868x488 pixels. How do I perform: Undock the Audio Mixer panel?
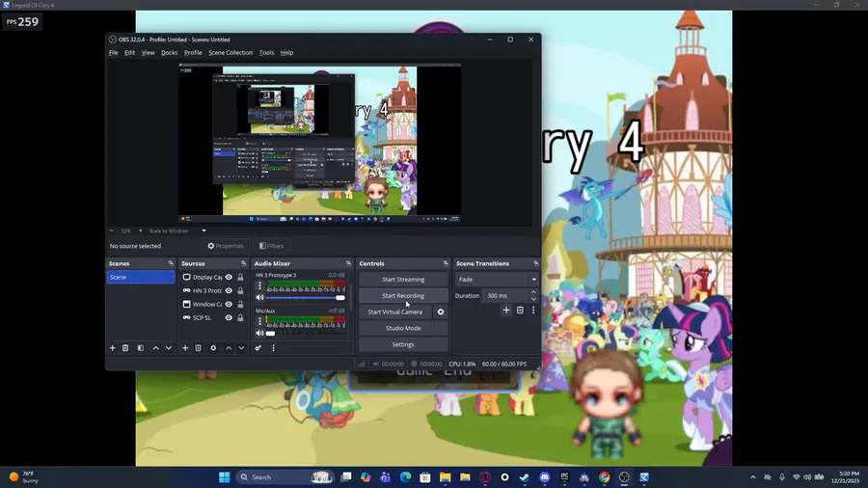pos(348,263)
